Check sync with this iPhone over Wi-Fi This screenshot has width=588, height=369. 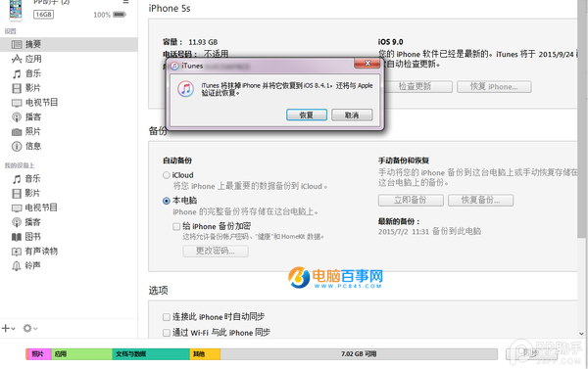pyautogui.click(x=167, y=333)
